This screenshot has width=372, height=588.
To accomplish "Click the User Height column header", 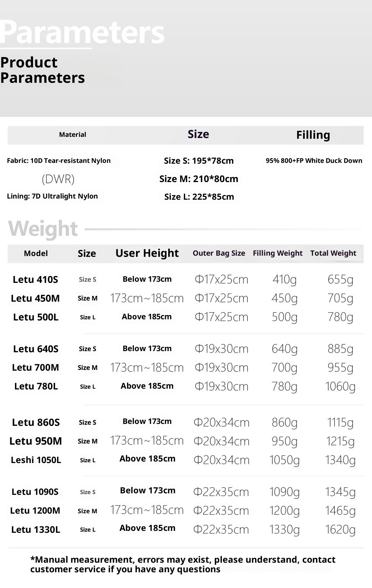I will click(x=147, y=253).
